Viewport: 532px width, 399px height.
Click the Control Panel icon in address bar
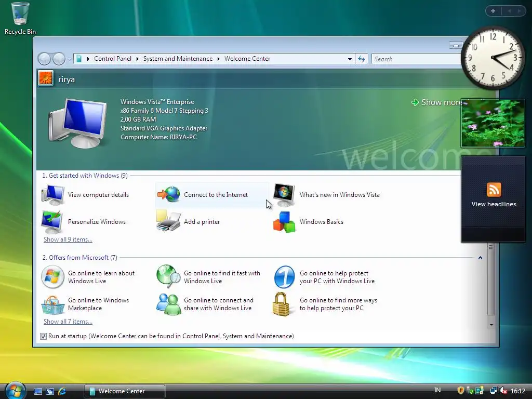click(79, 59)
